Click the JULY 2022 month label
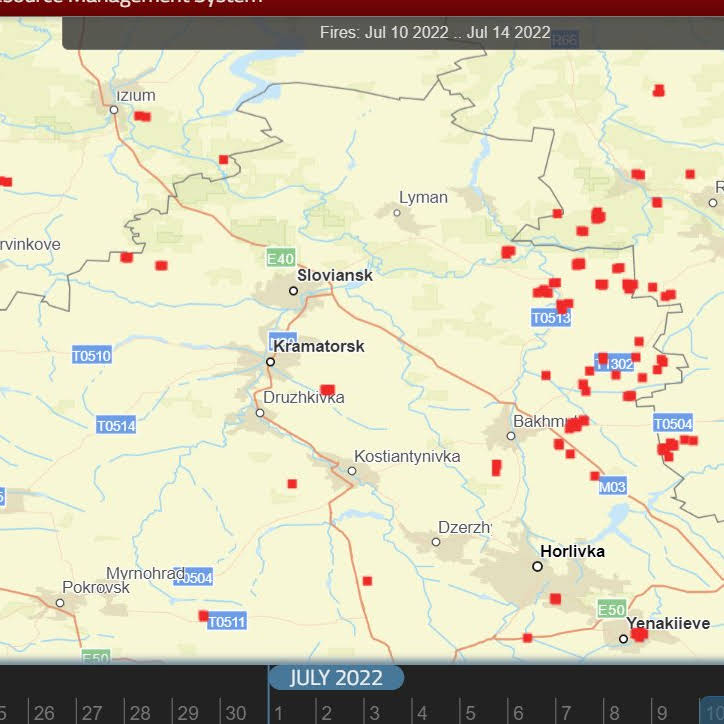The image size is (724, 724). pyautogui.click(x=336, y=678)
